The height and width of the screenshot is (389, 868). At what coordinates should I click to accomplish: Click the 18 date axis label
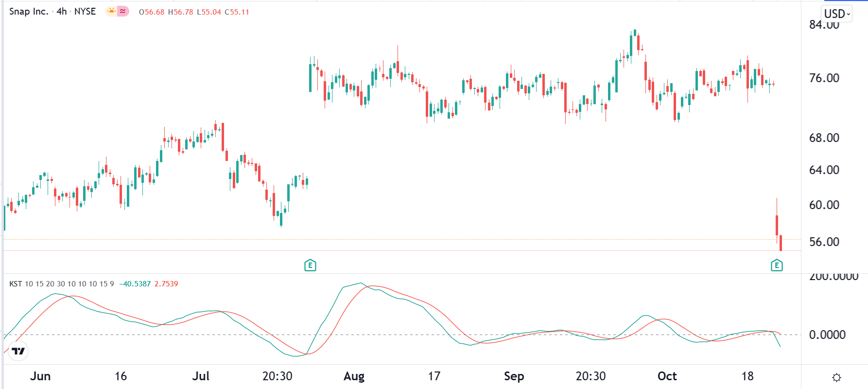747,376
